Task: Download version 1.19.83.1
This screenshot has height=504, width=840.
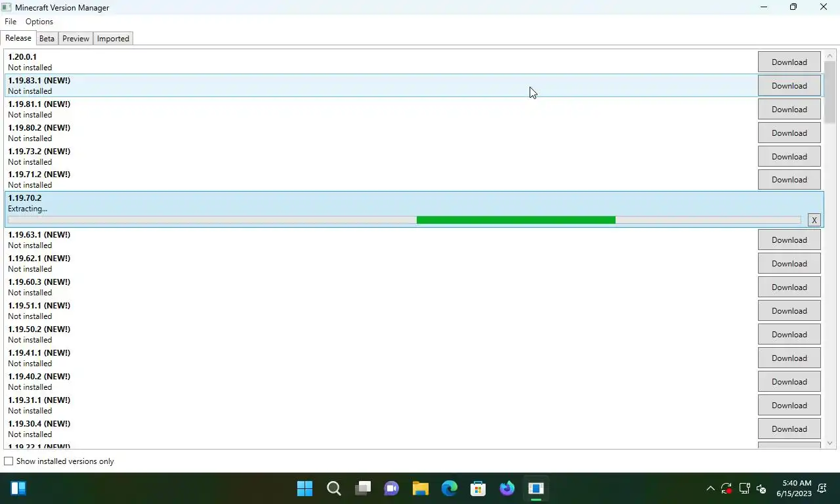Action: (x=789, y=86)
